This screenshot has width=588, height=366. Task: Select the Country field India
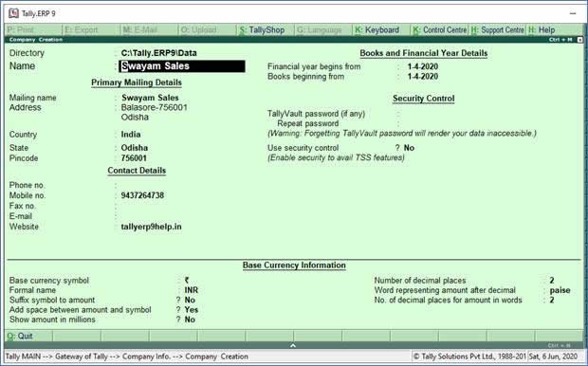pos(131,135)
